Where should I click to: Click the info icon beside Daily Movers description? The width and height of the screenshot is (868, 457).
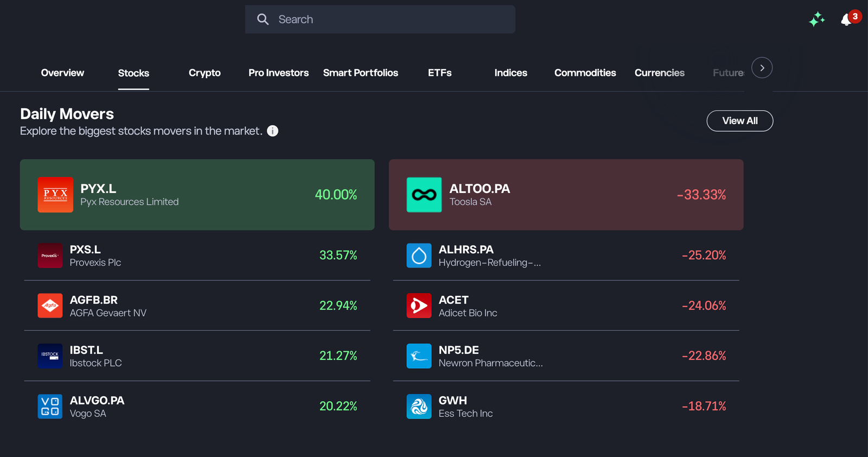pos(273,131)
